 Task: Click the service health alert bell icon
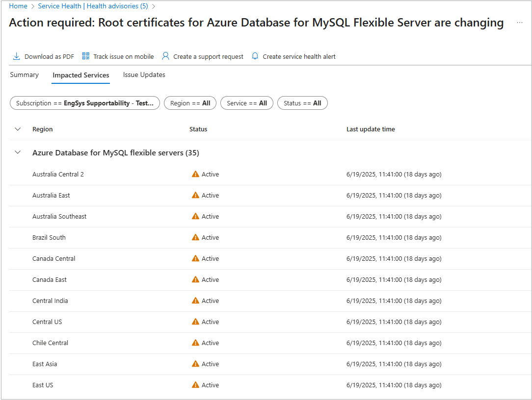coord(255,56)
